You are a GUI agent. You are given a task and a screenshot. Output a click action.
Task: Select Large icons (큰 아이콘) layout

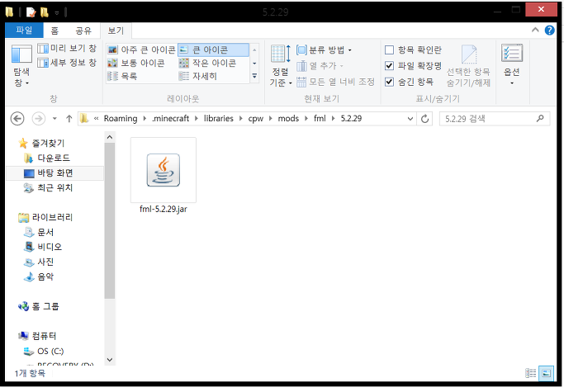[x=213, y=50]
